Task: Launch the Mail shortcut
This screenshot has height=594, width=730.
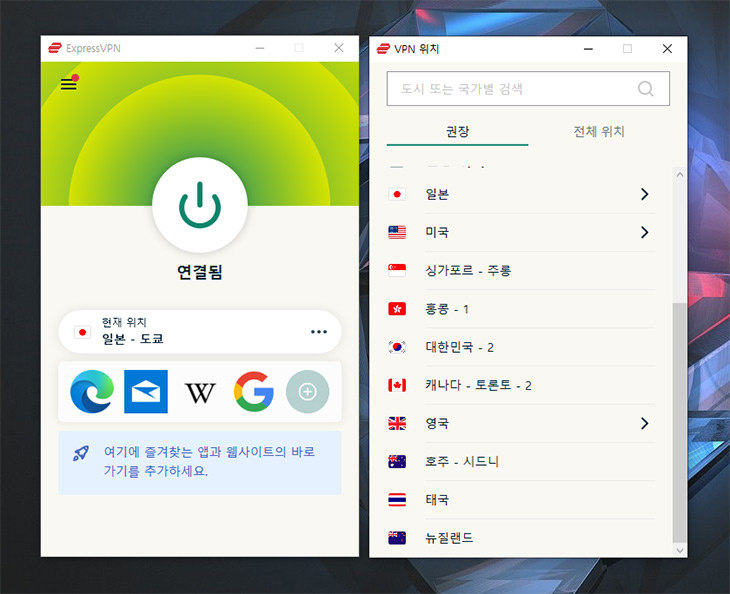Action: point(146,392)
